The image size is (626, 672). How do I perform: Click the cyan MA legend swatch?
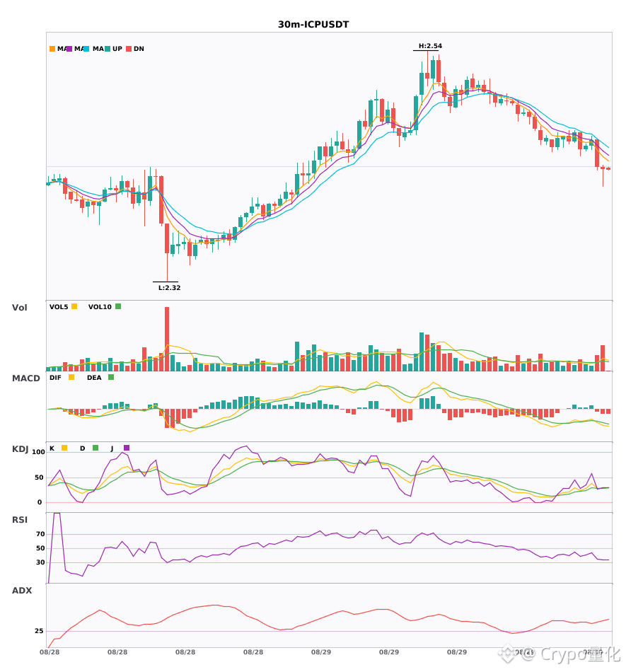(x=86, y=49)
